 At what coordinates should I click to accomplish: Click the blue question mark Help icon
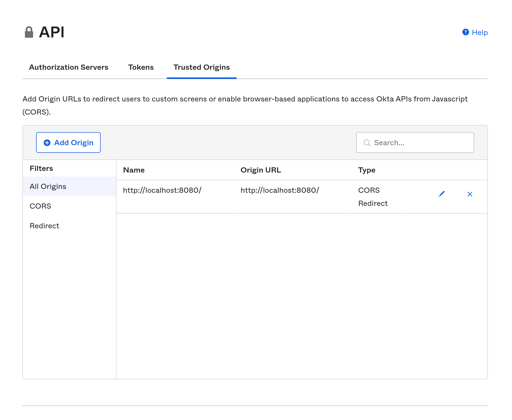(466, 32)
